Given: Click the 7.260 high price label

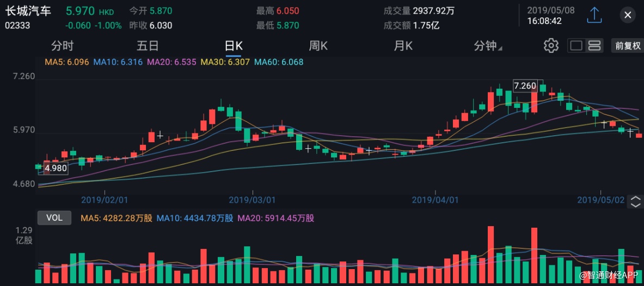Looking at the screenshot, I should pyautogui.click(x=525, y=86).
